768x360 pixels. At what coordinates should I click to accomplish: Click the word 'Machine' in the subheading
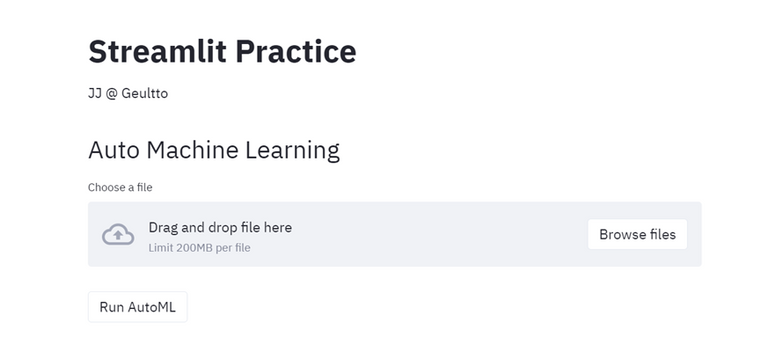[x=192, y=150]
